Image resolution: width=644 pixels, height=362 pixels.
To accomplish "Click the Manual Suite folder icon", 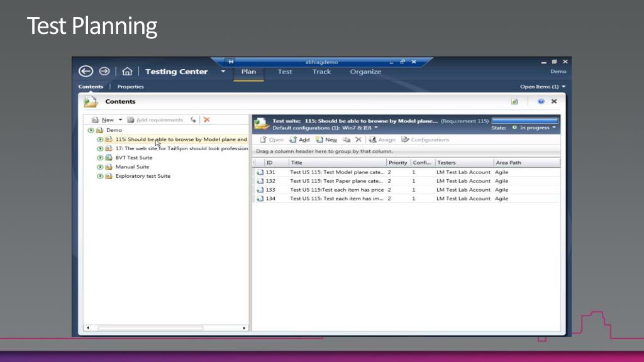I will click(x=108, y=167).
